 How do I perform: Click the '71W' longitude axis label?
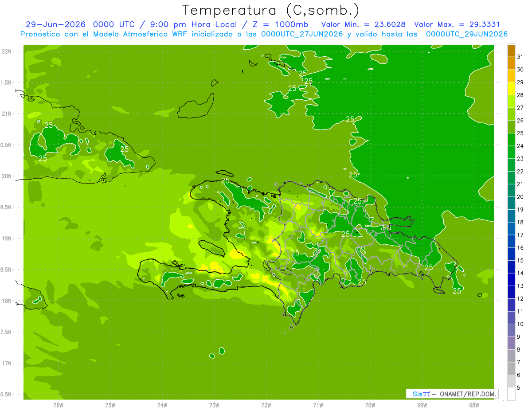tap(318, 405)
